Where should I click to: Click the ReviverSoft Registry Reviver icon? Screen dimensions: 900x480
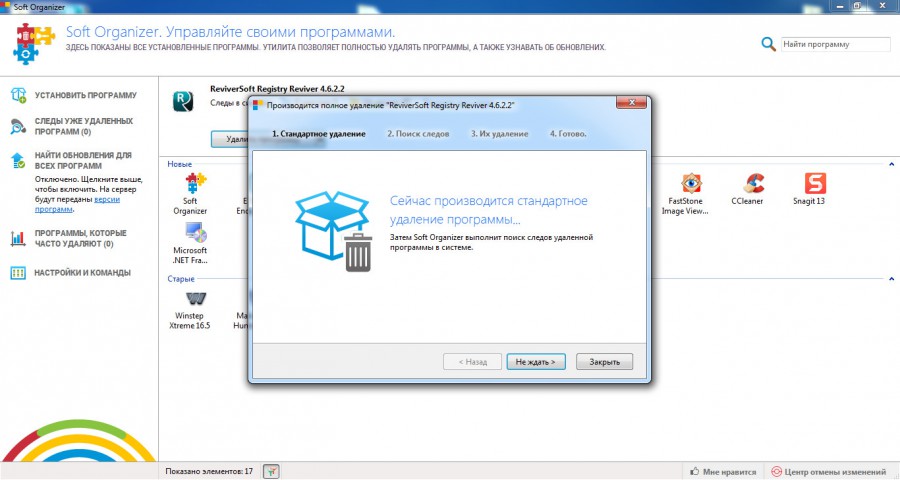click(x=183, y=101)
